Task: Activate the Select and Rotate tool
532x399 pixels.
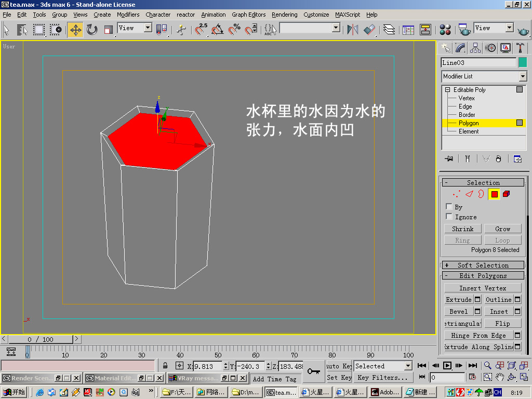Action: pos(91,30)
